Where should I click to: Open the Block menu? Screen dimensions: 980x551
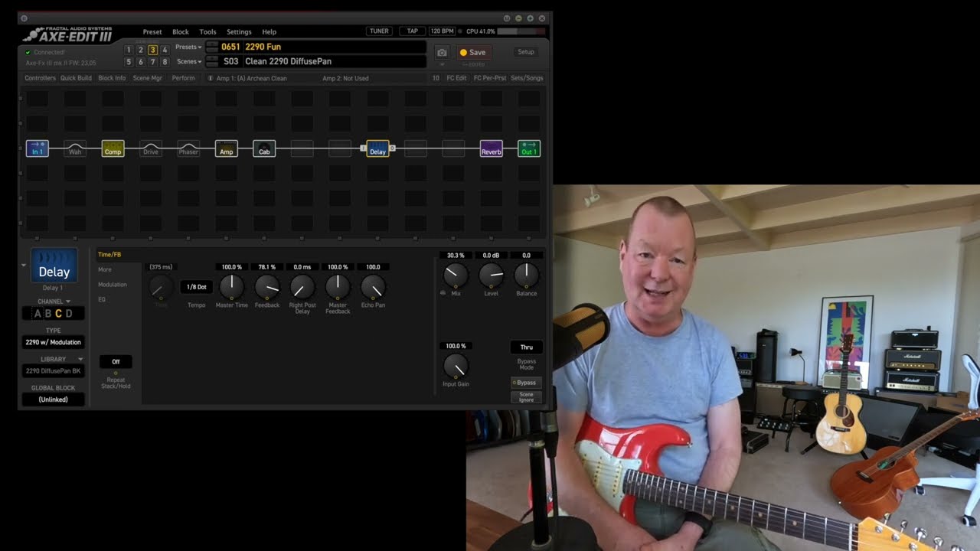181,32
